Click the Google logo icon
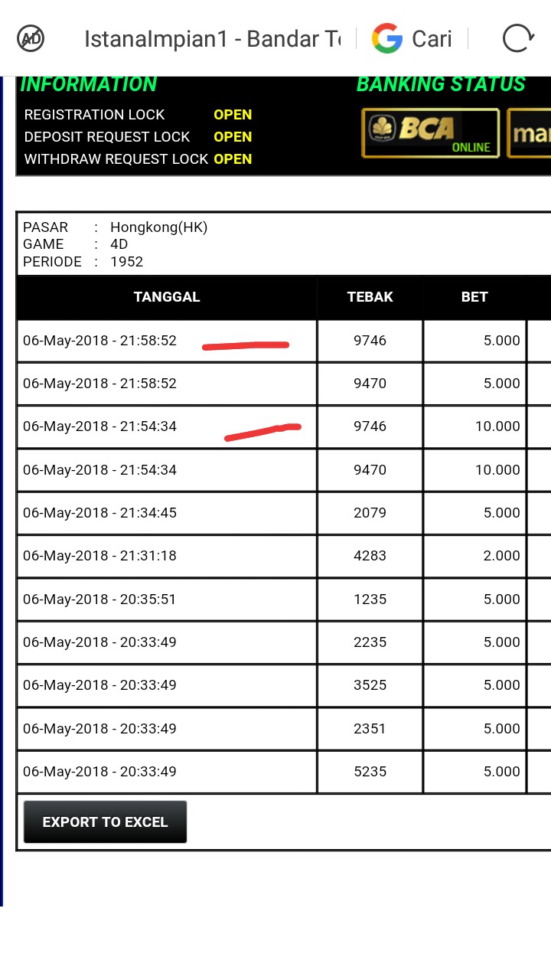Viewport: 551px width, 980px height. pos(387,38)
